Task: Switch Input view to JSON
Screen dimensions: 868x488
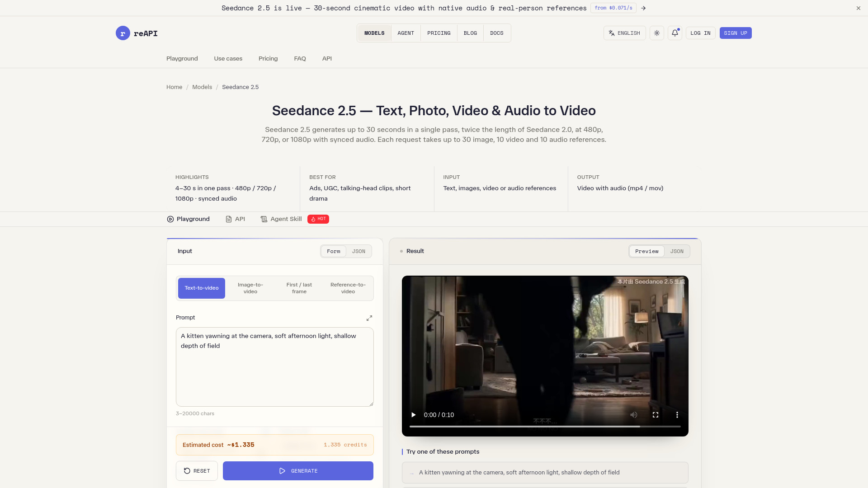Action: (x=359, y=251)
